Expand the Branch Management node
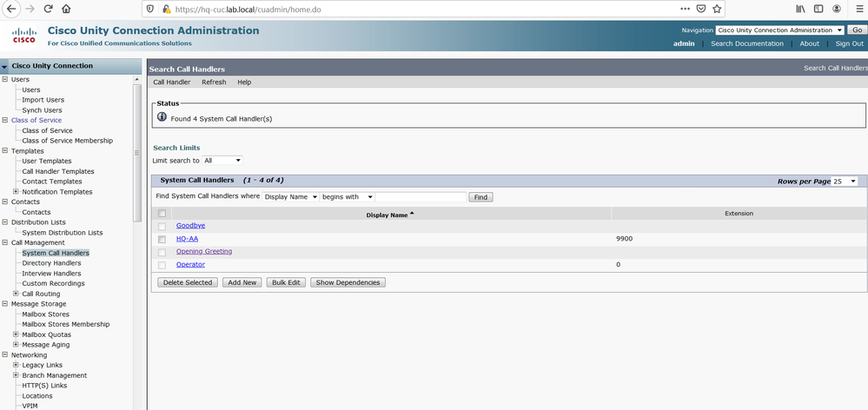The width and height of the screenshot is (868, 410). point(16,375)
